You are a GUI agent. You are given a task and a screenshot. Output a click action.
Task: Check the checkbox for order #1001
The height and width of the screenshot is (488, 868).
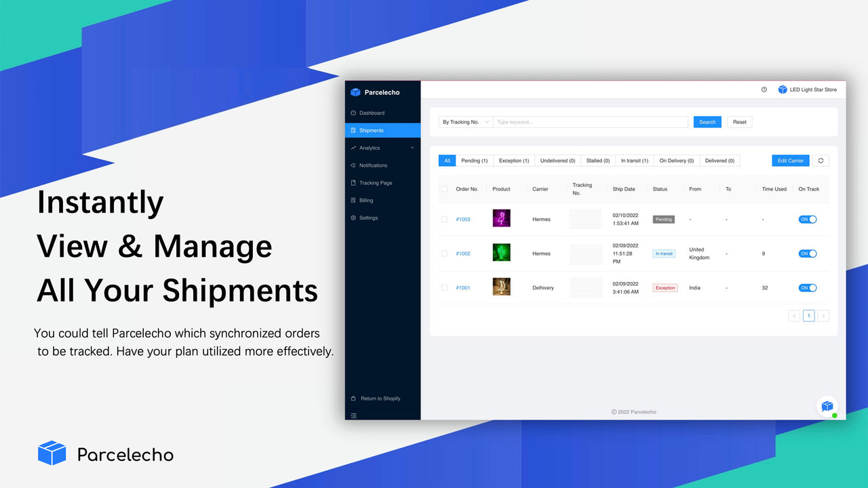[x=444, y=288]
